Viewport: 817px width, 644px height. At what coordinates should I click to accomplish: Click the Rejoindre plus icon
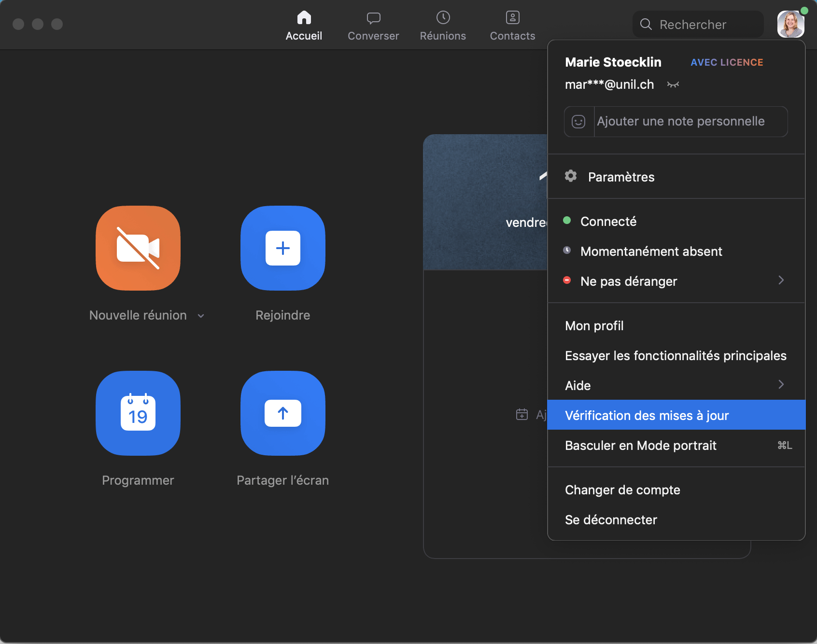[x=283, y=248]
